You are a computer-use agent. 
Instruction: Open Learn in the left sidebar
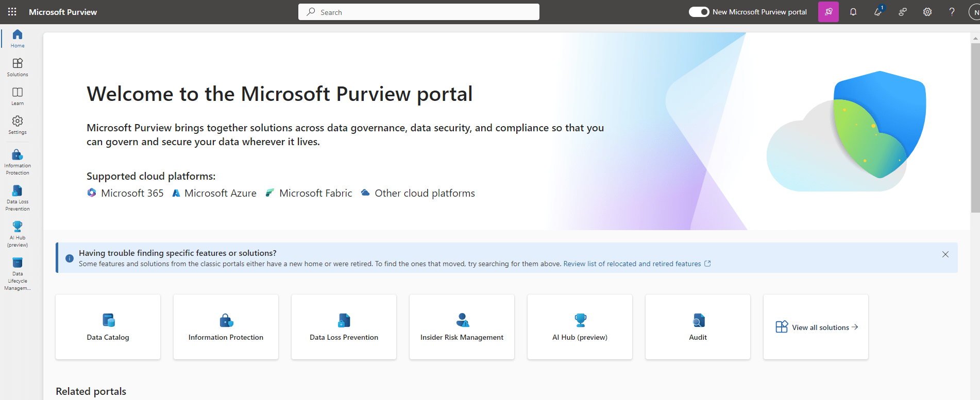(x=18, y=96)
